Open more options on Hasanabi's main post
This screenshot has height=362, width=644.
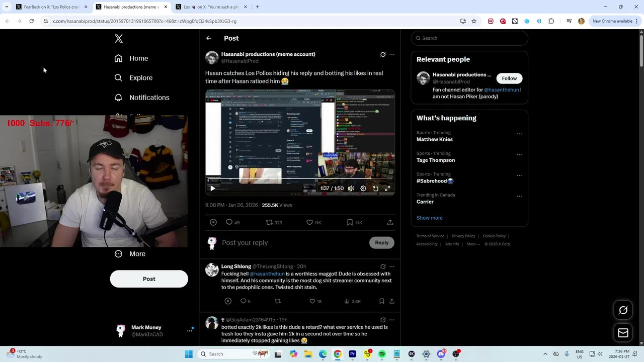tap(392, 54)
